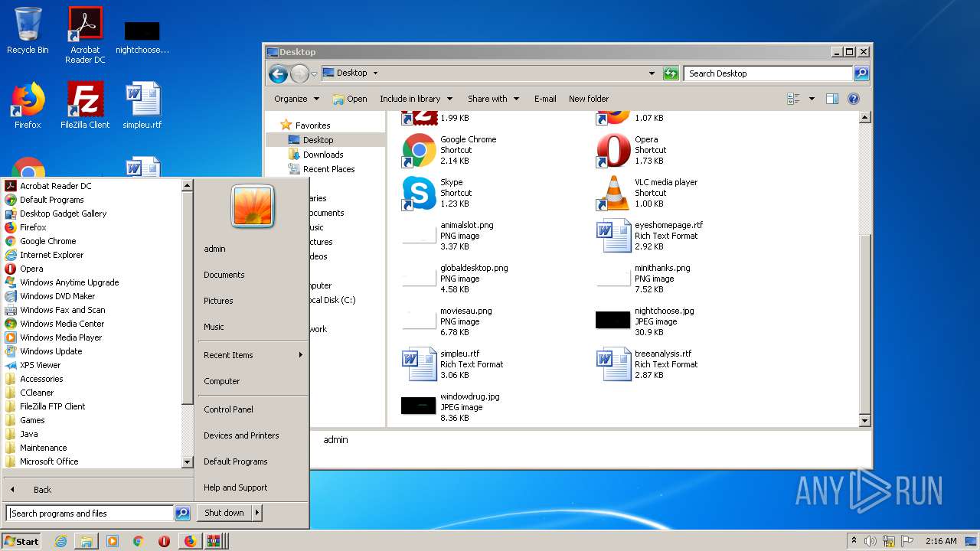
Task: Click New folder in Explorer toolbar
Action: click(x=589, y=99)
